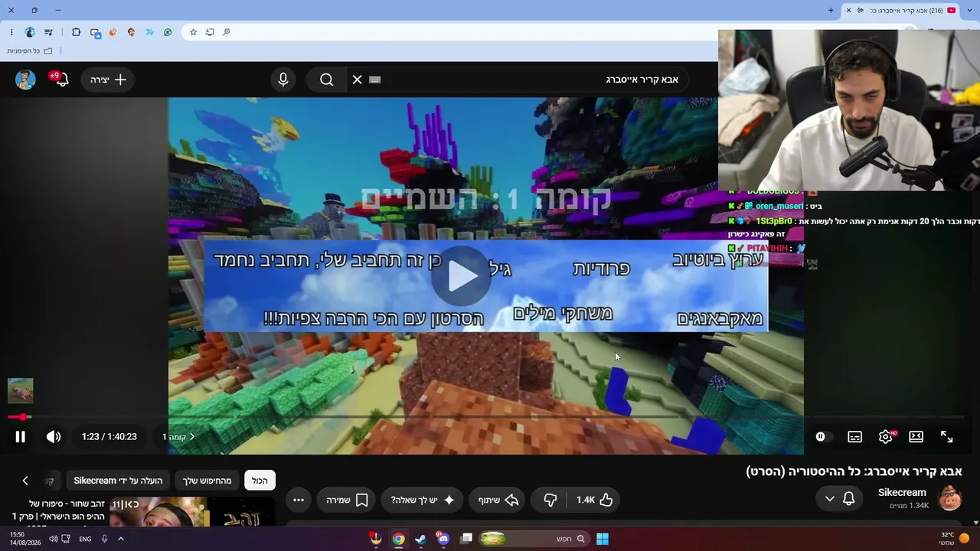
Task: Show more filter chips with the arrow
Action: pyautogui.click(x=25, y=481)
